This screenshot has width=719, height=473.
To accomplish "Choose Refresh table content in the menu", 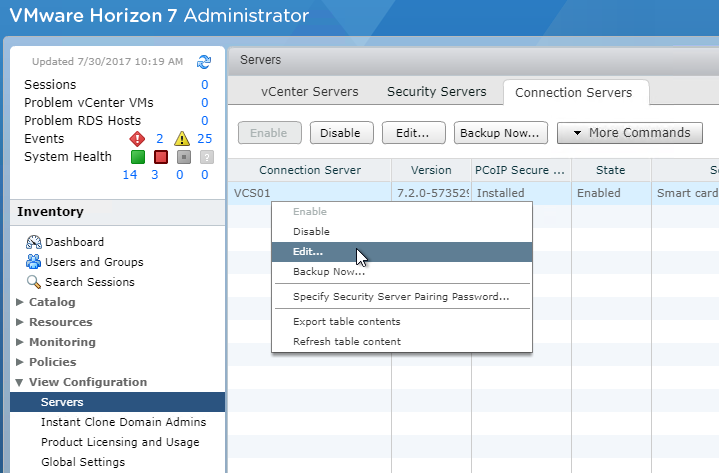I will [x=402, y=341].
